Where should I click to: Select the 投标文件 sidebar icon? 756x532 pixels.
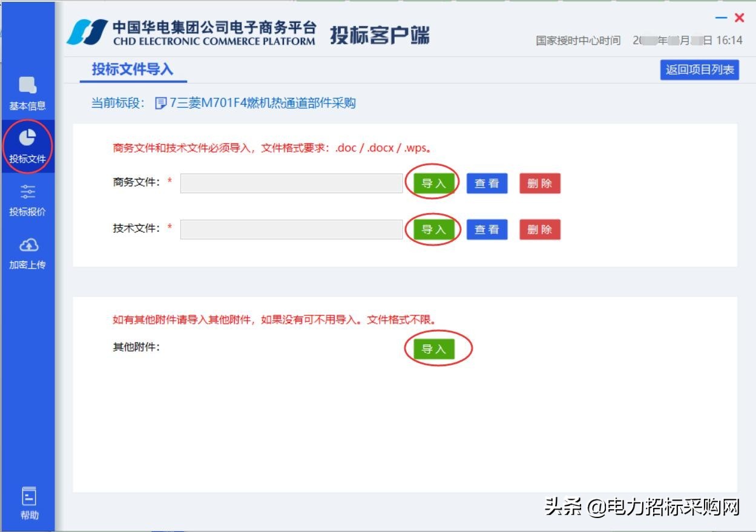tap(28, 144)
